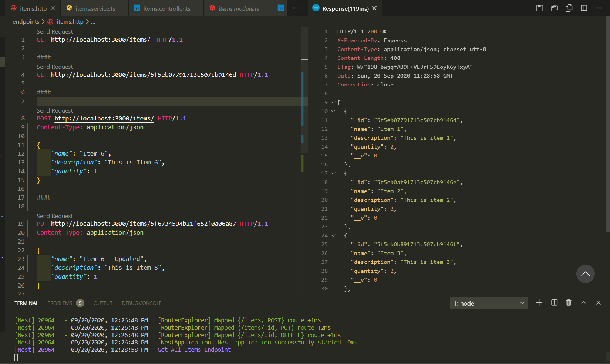The height and width of the screenshot is (364, 610).
Task: Collapse the Item 2 object in the response
Action: click(x=333, y=173)
